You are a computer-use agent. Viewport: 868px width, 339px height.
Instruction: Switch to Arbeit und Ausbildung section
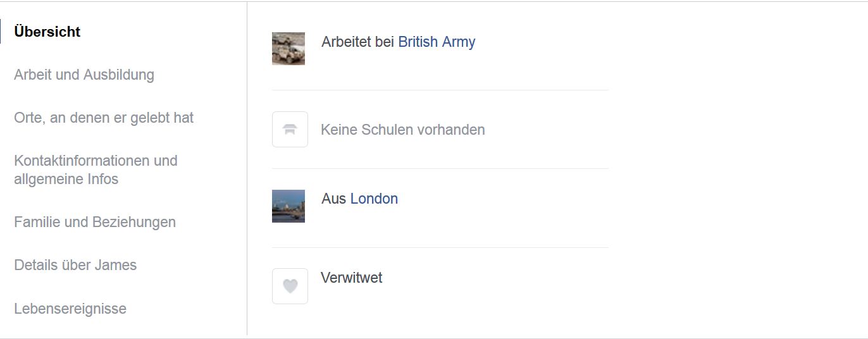point(84,75)
